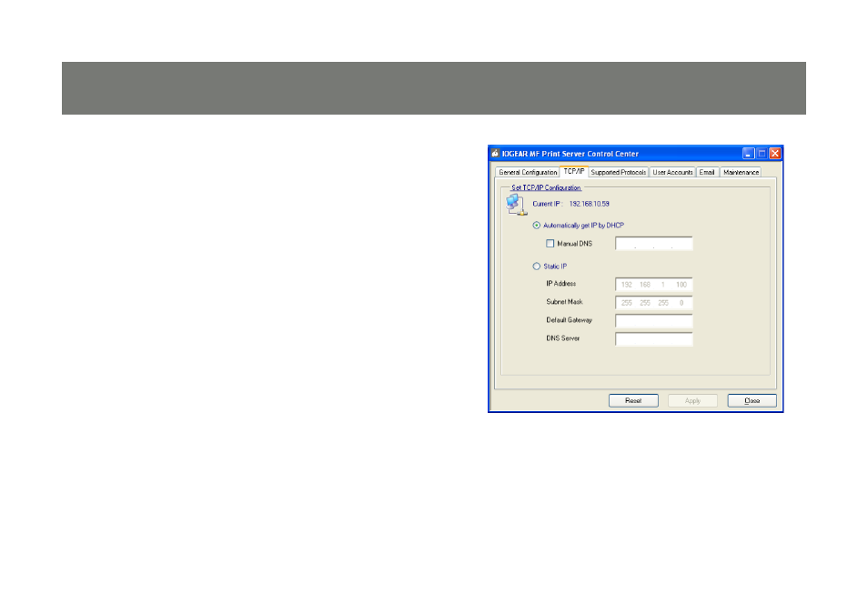The width and height of the screenshot is (868, 604).
Task: Minimize the Print Server Control Center window
Action: pyautogui.click(x=749, y=154)
